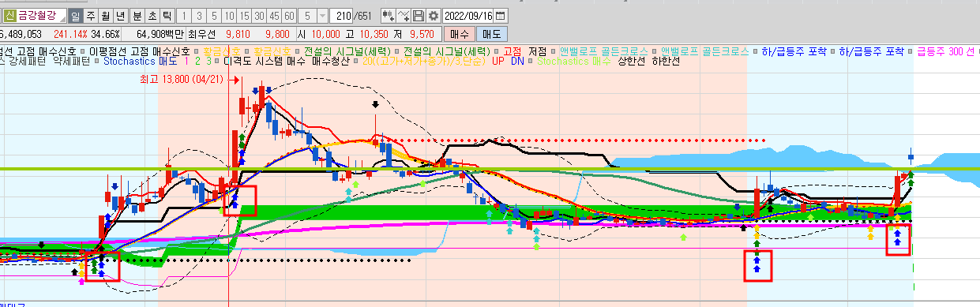The width and height of the screenshot is (980, 307).
Task: Open the stock name 금강철강 dropdown
Action: tap(41, 15)
